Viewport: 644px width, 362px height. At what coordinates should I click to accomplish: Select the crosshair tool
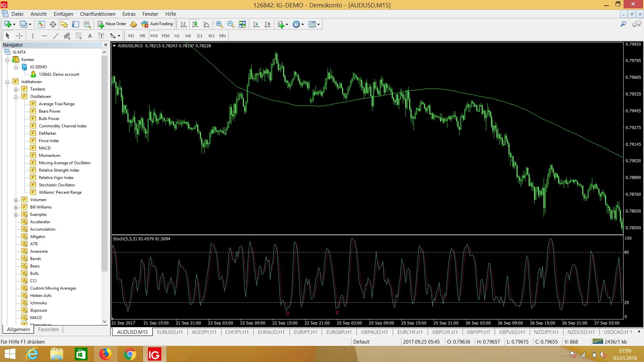pos(19,36)
